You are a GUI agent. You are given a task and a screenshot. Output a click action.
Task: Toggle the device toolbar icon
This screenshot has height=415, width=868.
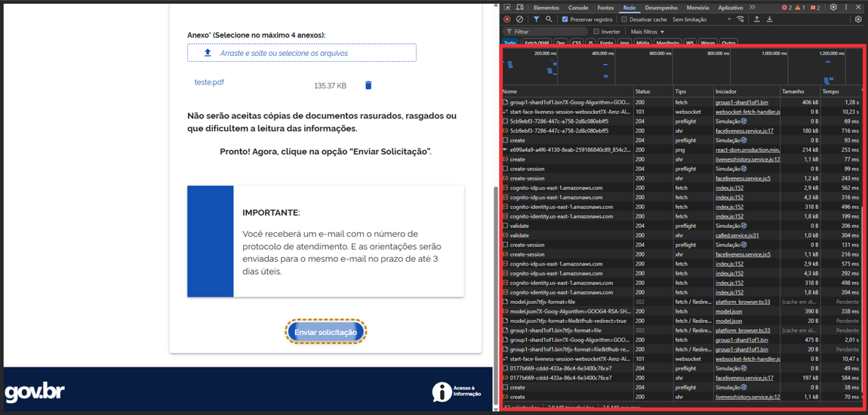click(519, 8)
